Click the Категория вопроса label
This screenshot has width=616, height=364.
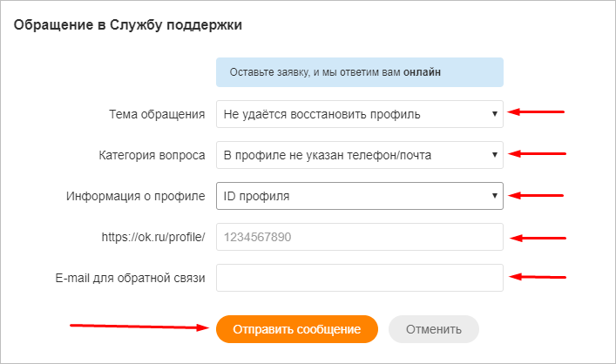coord(152,155)
